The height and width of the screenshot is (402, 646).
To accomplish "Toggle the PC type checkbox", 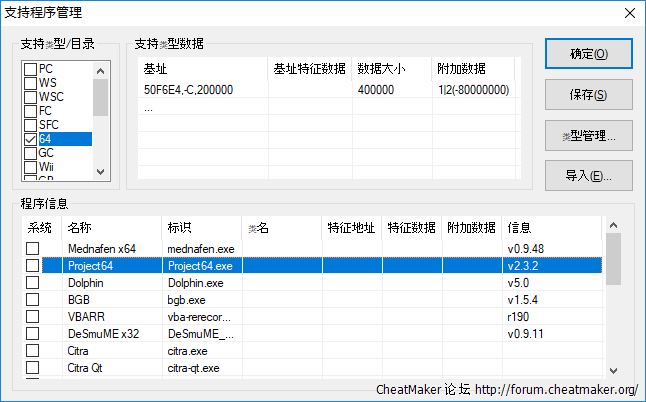I will pyautogui.click(x=31, y=69).
